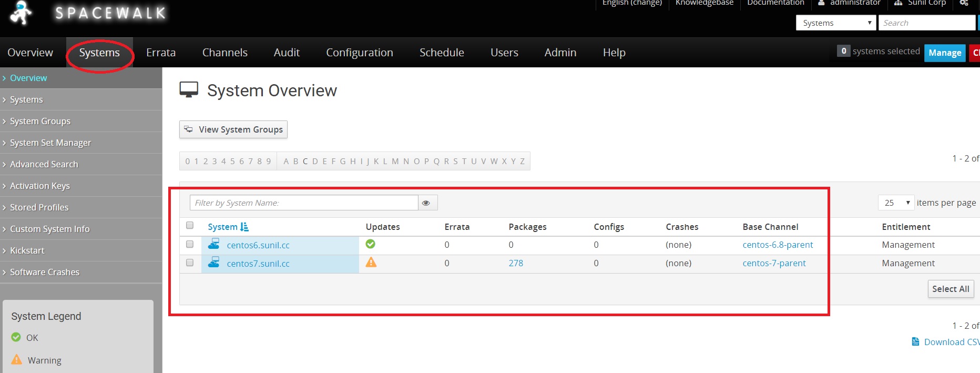
Task: Open the Systems tab in the top navigation
Action: coord(99,53)
